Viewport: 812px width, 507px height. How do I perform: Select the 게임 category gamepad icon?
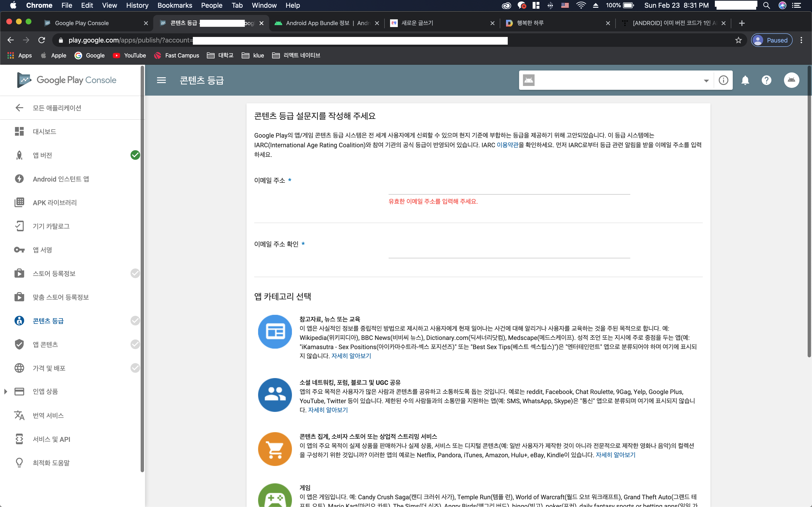pyautogui.click(x=275, y=497)
